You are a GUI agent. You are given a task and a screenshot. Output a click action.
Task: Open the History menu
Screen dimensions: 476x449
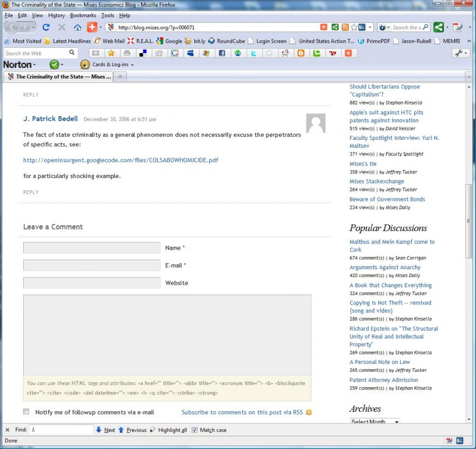(x=56, y=15)
